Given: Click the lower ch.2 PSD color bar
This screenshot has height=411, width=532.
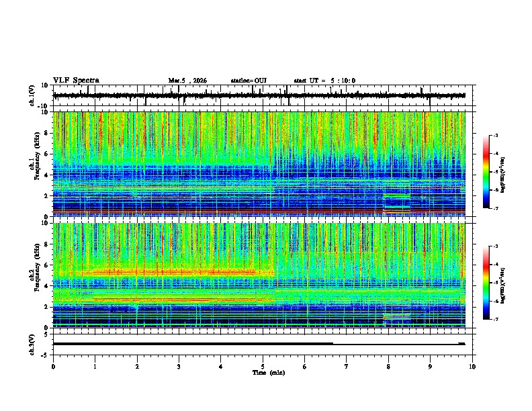Looking at the screenshot, I should point(486,283).
